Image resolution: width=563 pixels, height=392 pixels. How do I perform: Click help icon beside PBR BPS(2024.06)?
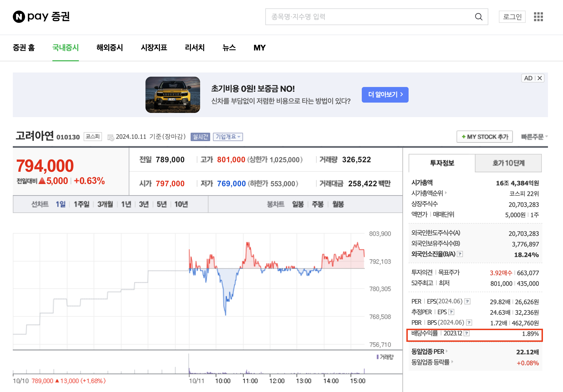[469, 323]
